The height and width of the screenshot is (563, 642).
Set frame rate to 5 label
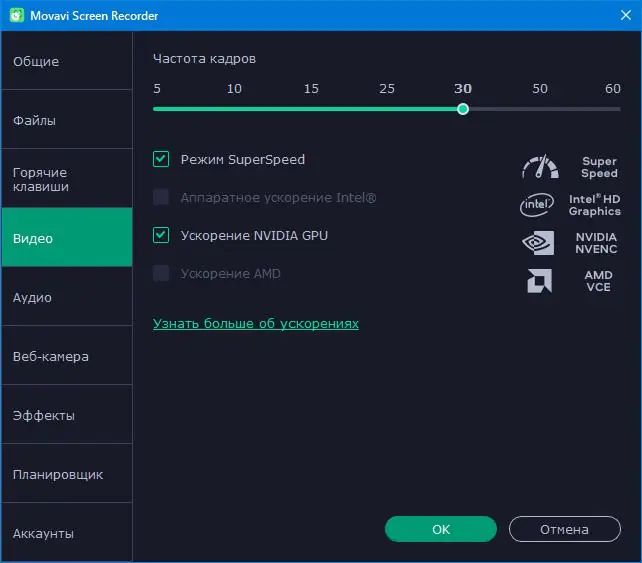click(157, 88)
